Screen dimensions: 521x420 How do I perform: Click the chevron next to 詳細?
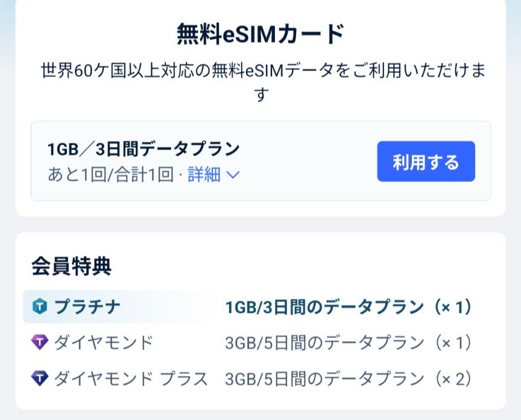coord(233,175)
